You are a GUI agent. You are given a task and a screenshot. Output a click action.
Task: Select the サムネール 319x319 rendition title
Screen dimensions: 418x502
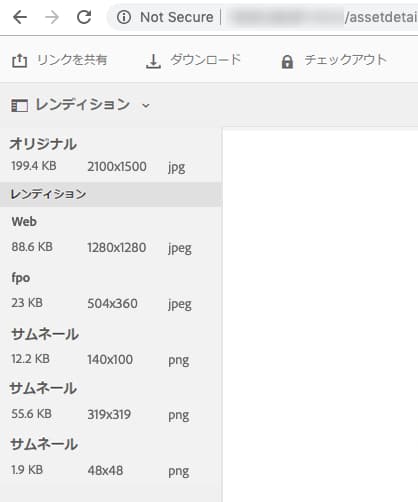43,388
